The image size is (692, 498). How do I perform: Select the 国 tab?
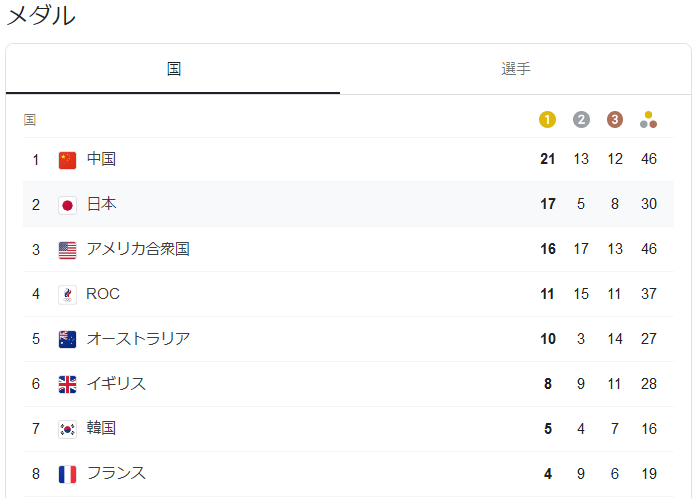pyautogui.click(x=173, y=69)
